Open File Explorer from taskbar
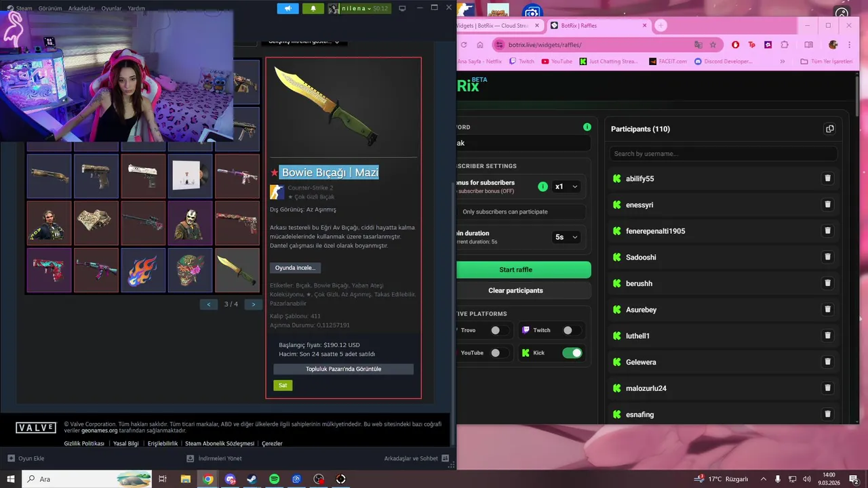The image size is (868, 488). pos(185,479)
